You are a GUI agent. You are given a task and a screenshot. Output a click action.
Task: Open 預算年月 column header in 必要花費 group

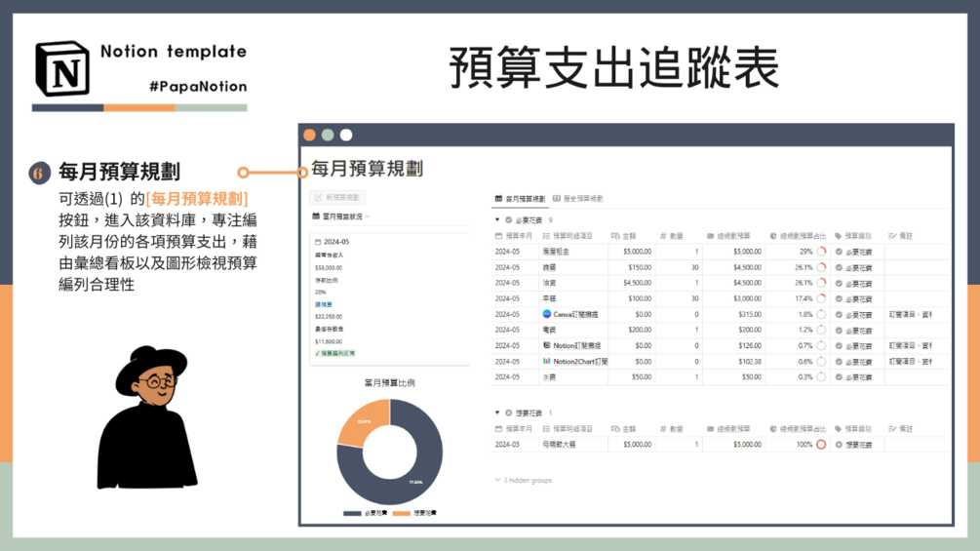pyautogui.click(x=514, y=236)
